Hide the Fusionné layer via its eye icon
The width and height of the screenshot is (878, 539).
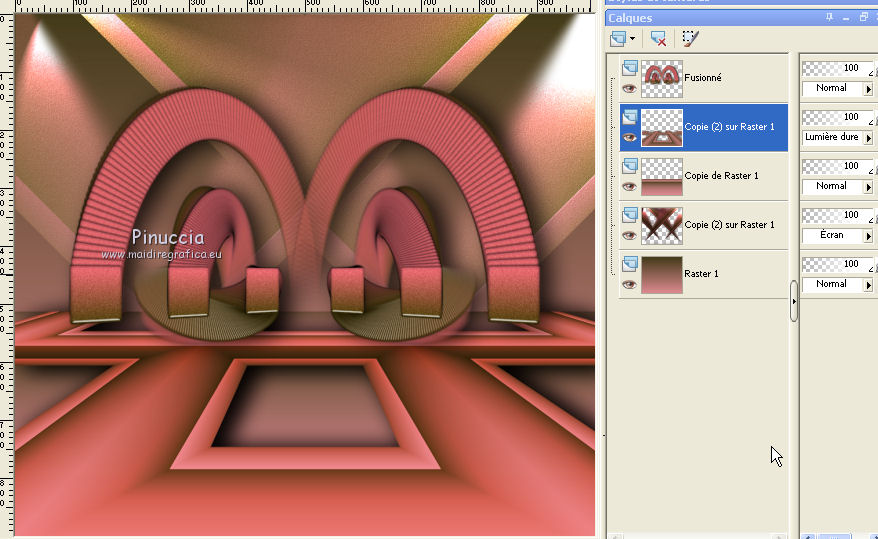pos(629,88)
